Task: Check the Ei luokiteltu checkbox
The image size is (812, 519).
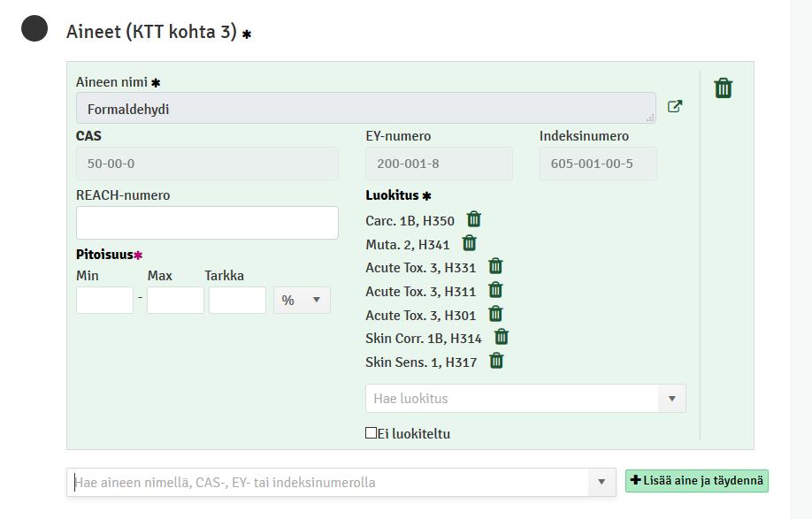Action: pos(371,433)
